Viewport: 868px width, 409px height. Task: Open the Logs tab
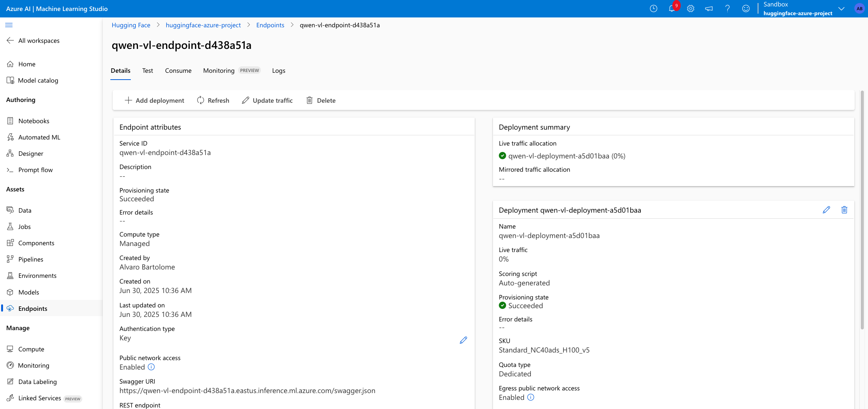coord(278,71)
